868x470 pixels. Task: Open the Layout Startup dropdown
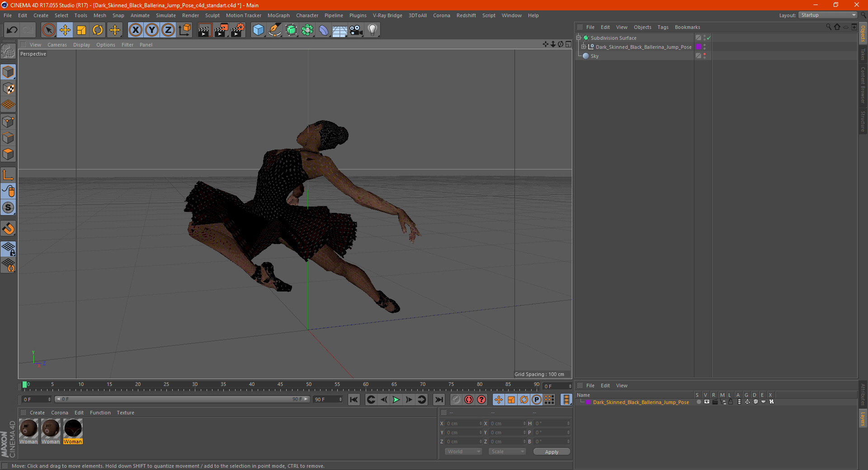point(828,15)
